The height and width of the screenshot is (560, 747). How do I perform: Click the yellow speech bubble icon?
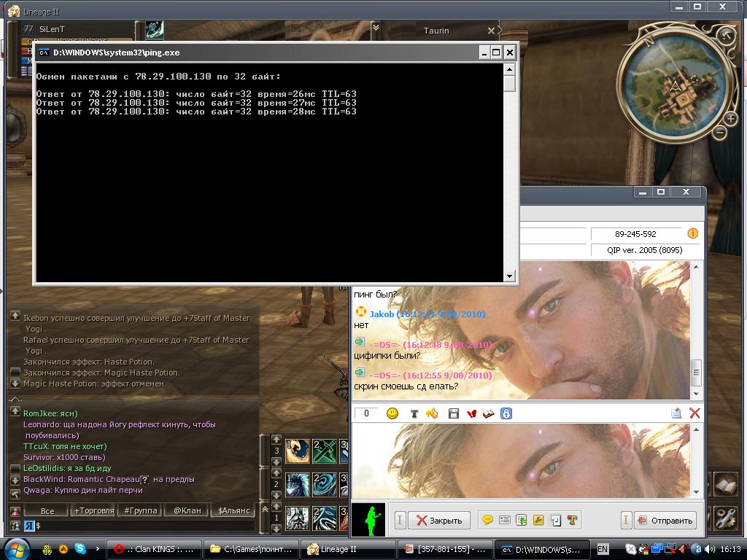pyautogui.click(x=487, y=520)
